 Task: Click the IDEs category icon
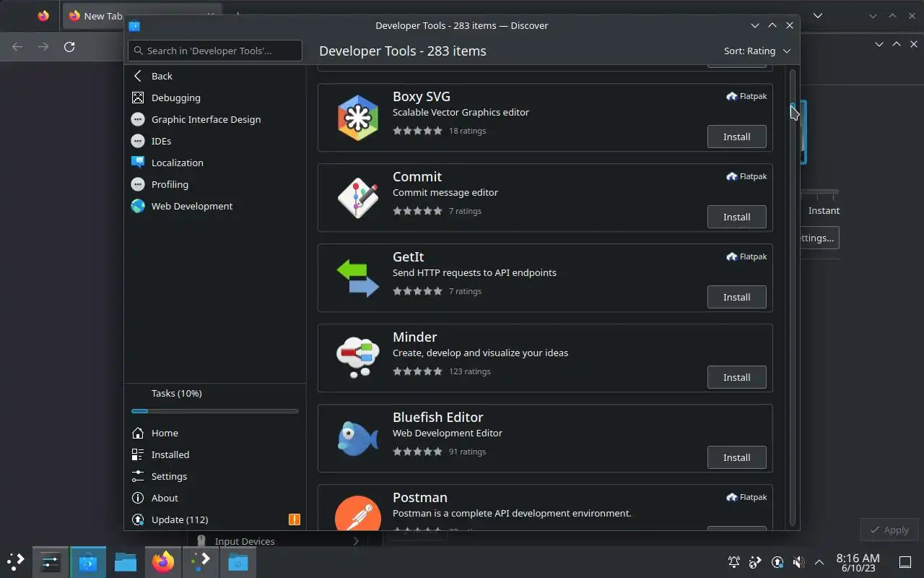(138, 141)
